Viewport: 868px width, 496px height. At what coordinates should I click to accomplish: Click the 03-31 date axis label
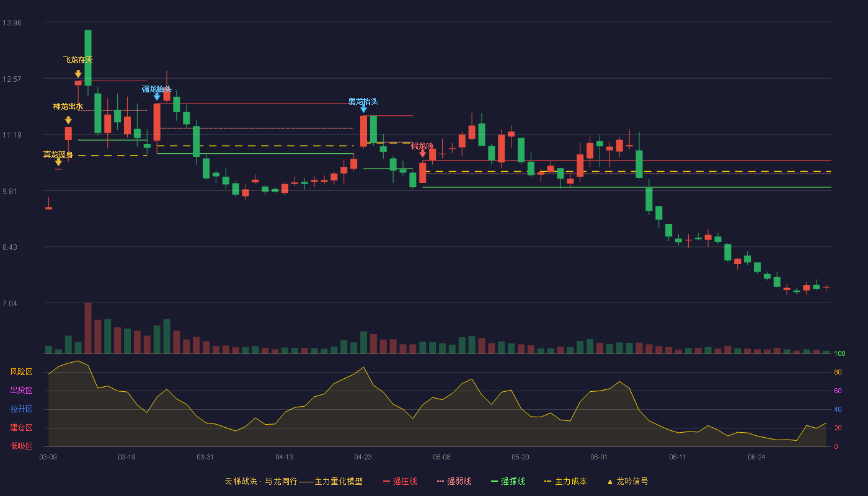click(205, 457)
